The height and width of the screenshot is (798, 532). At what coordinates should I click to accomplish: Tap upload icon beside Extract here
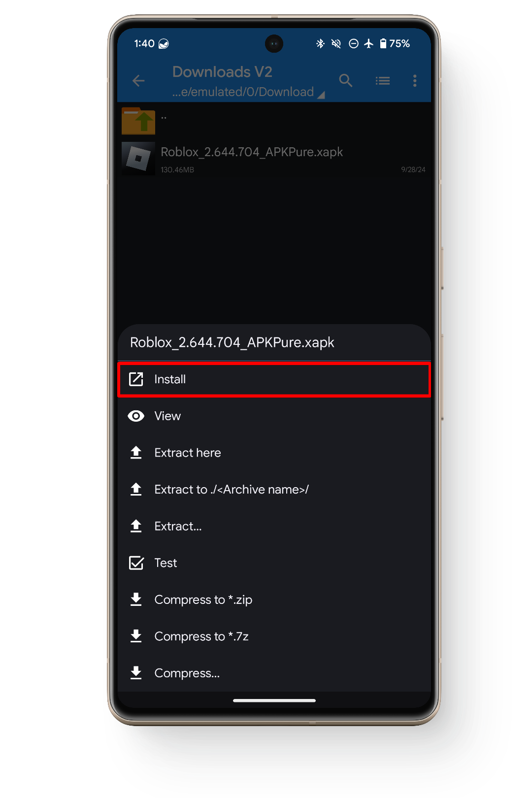[136, 453]
